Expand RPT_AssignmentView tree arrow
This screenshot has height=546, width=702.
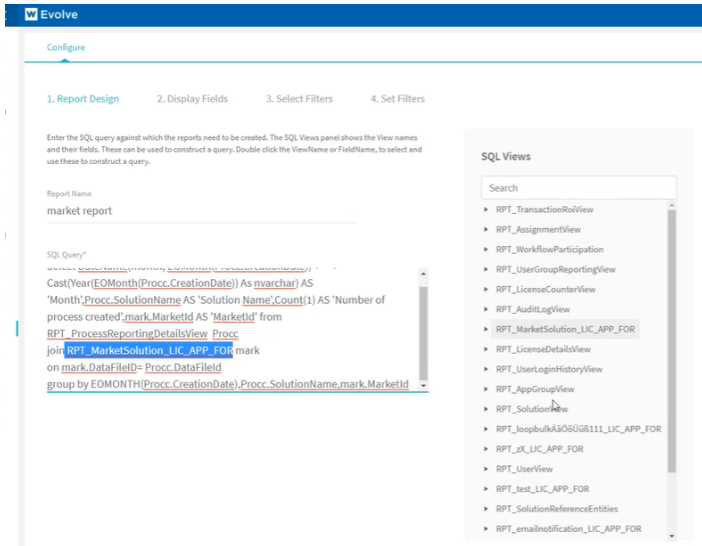tap(487, 229)
